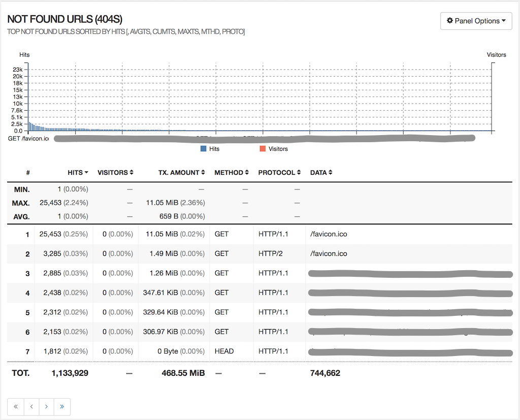
Task: Open the Panel Options dropdown
Action: [476, 21]
